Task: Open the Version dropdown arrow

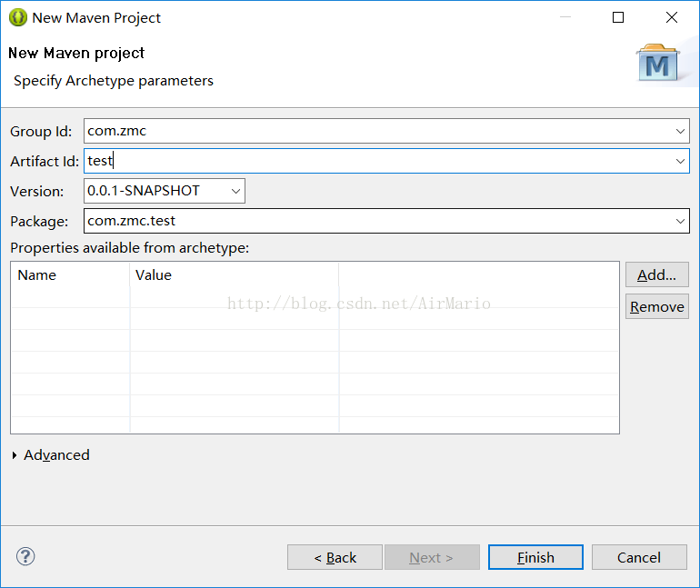Action: pyautogui.click(x=235, y=191)
